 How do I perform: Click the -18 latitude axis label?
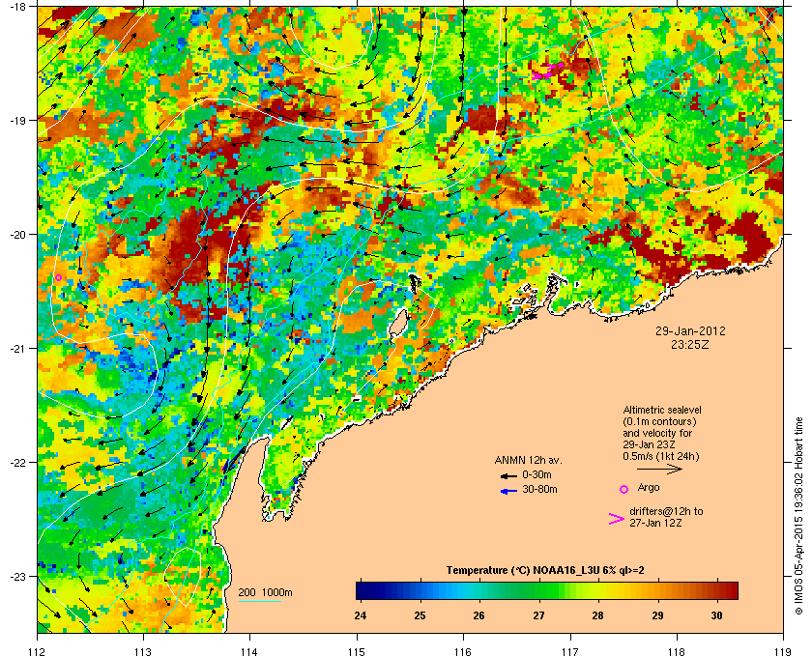point(17,7)
